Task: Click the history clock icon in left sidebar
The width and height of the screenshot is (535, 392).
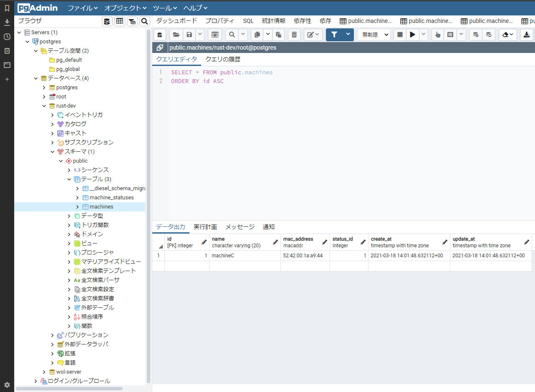Action: click(7, 37)
